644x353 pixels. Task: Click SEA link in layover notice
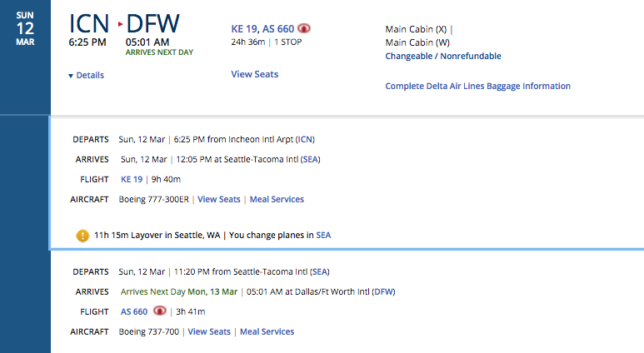point(323,235)
